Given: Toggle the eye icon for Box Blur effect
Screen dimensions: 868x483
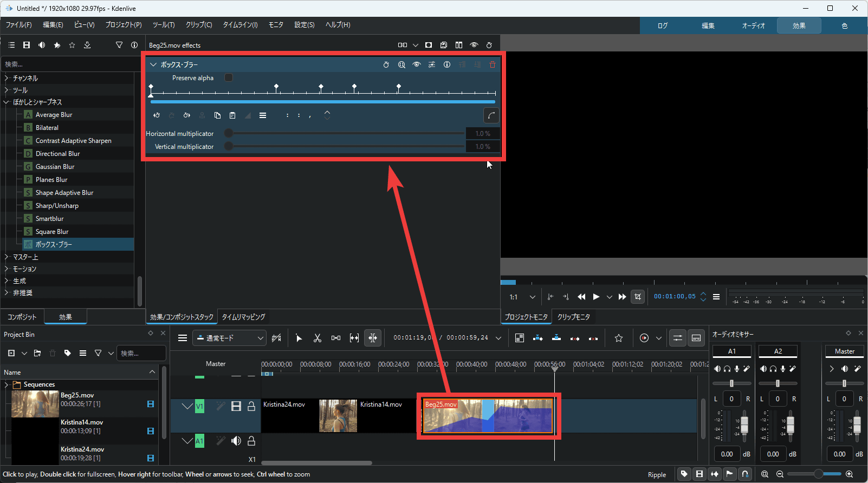Looking at the screenshot, I should point(417,64).
